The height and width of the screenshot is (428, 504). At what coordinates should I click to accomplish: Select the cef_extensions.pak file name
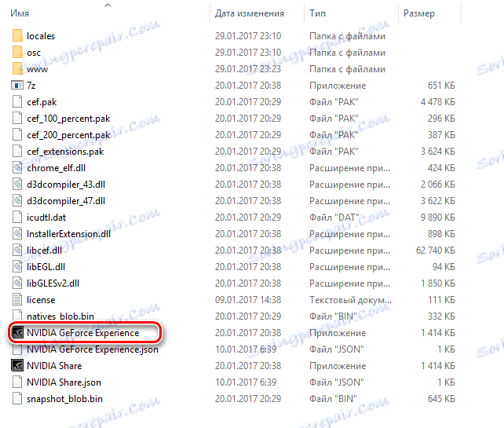click(65, 152)
